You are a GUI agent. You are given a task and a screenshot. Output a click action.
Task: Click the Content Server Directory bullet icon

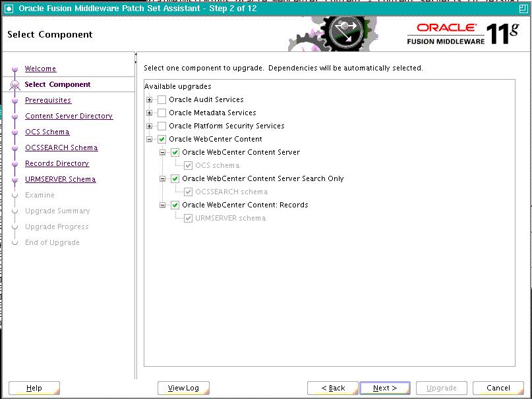pos(15,117)
